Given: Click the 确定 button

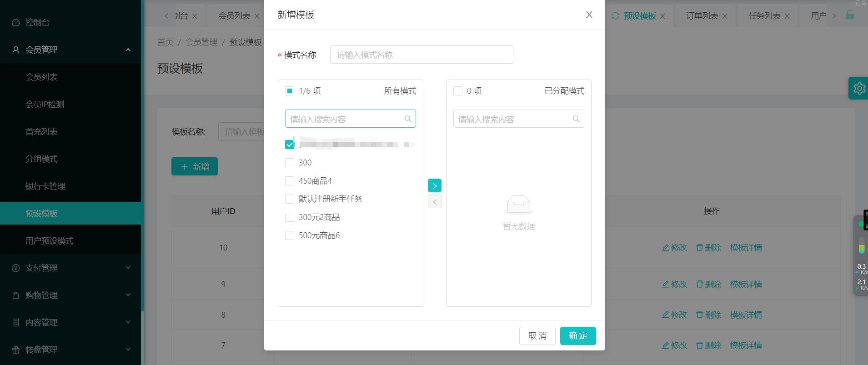Looking at the screenshot, I should (577, 336).
